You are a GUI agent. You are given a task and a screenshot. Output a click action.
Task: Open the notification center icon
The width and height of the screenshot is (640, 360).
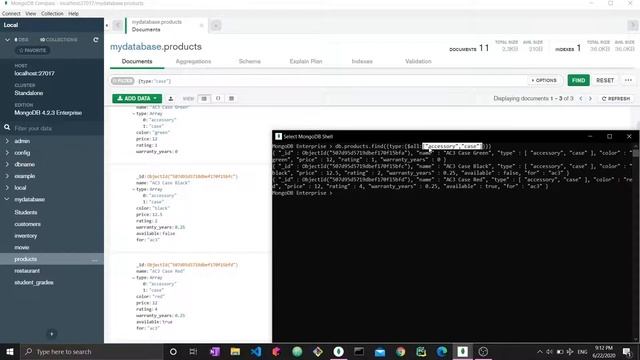627,351
